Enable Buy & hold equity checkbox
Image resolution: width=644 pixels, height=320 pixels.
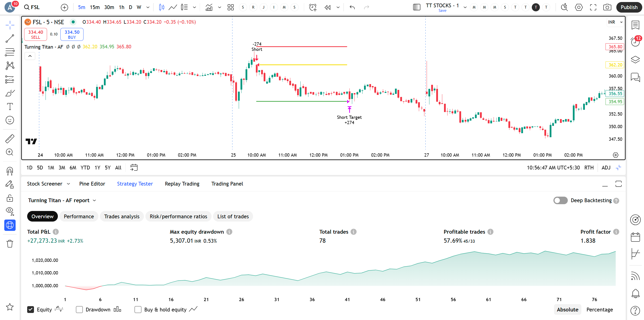[x=138, y=309]
